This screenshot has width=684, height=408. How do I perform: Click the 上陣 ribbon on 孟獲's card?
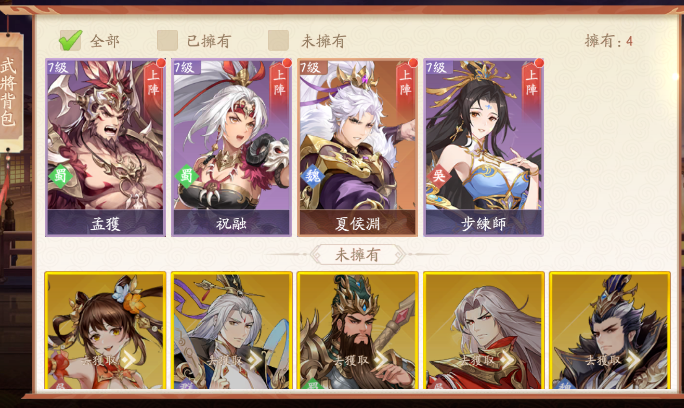click(153, 85)
